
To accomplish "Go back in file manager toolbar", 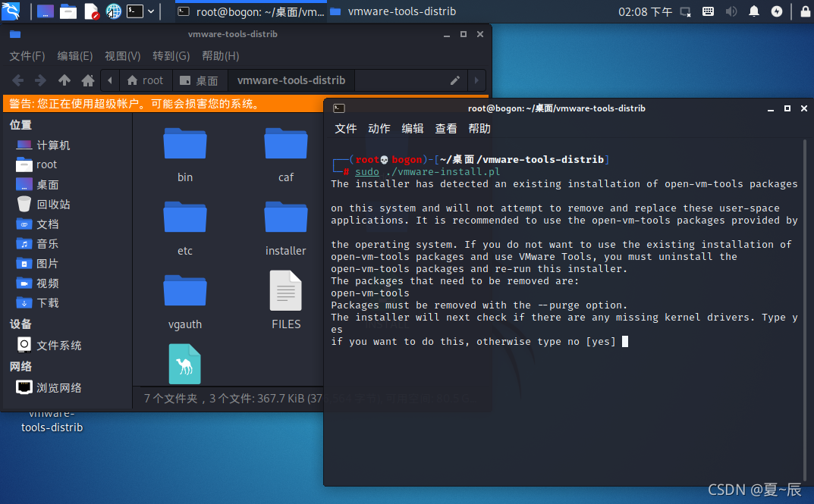I will [x=17, y=80].
